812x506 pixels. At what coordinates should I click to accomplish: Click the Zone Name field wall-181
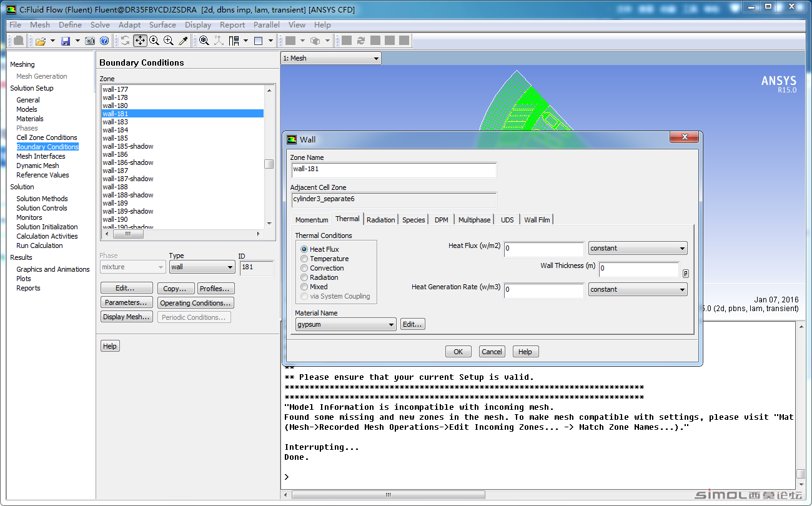394,169
